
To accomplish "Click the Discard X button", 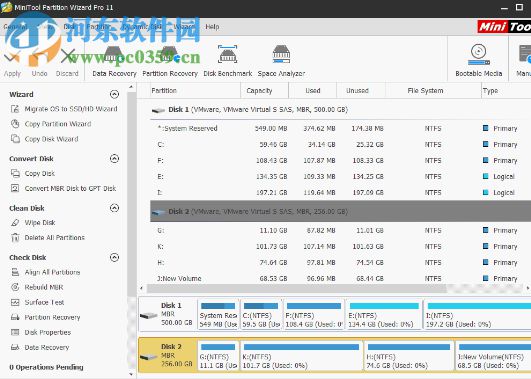I will coord(67,63).
